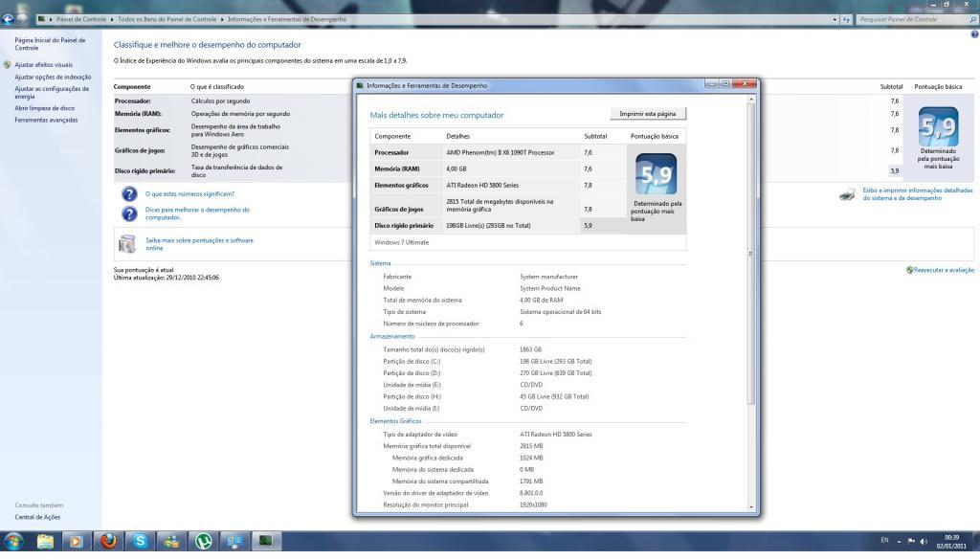Click 'Dicas para melhorar o desempenho do computador' link

point(197,213)
